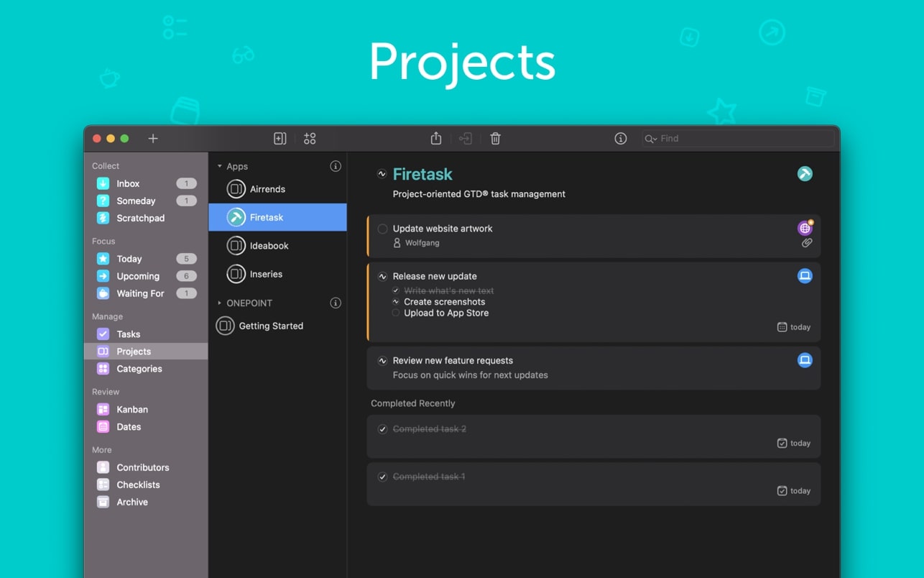Click the new project icon in the toolbar
This screenshot has width=924, height=578.
click(280, 139)
